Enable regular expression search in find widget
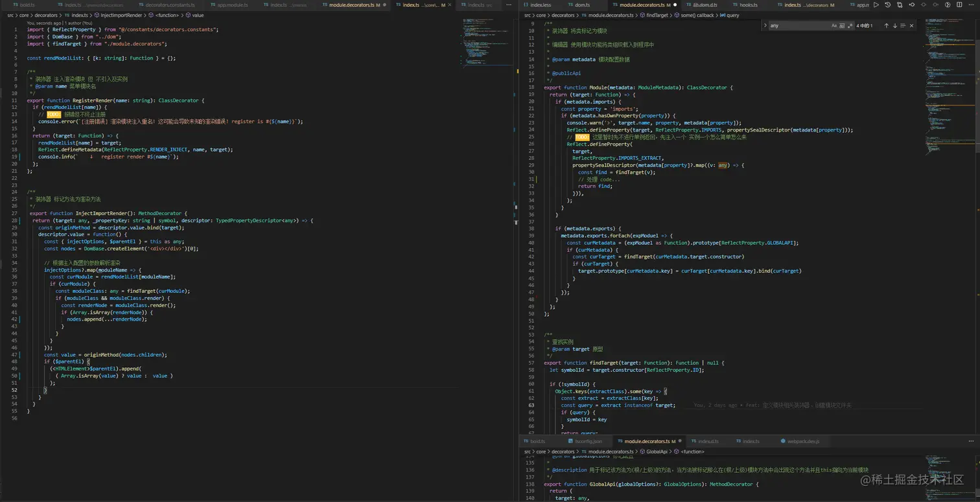This screenshot has height=502, width=980. pos(850,26)
